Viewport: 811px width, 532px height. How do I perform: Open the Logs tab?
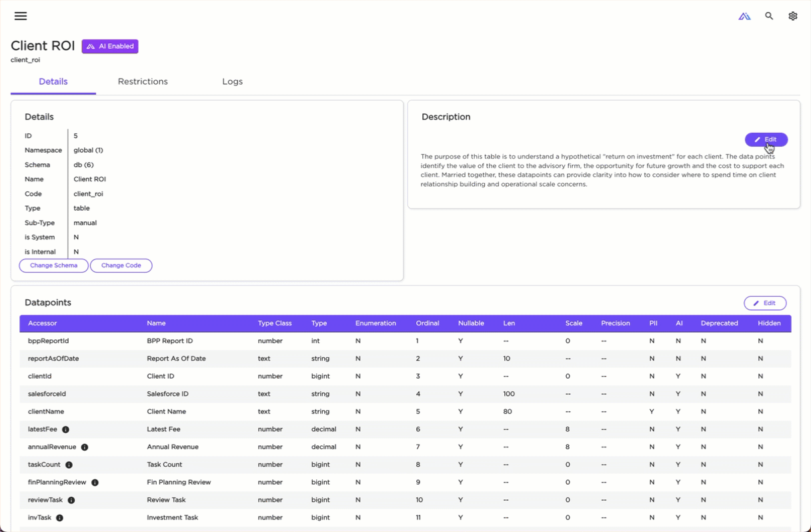[x=232, y=81]
